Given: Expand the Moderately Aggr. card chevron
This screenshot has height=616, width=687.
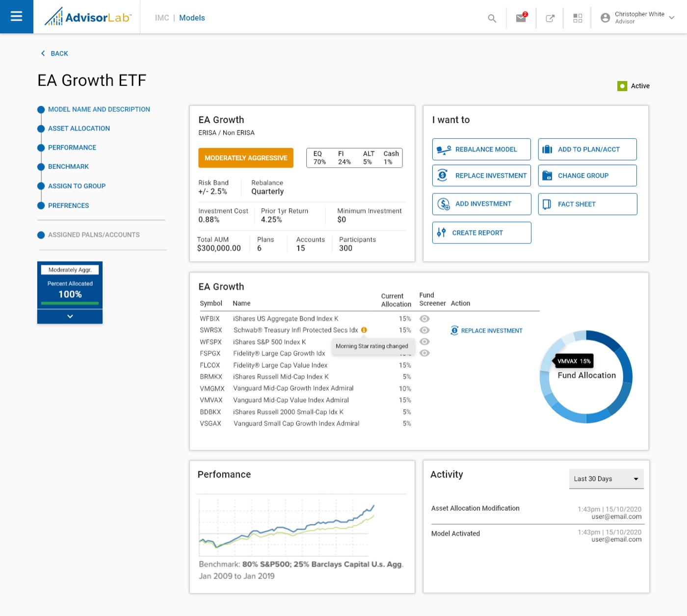Looking at the screenshot, I should tap(70, 316).
